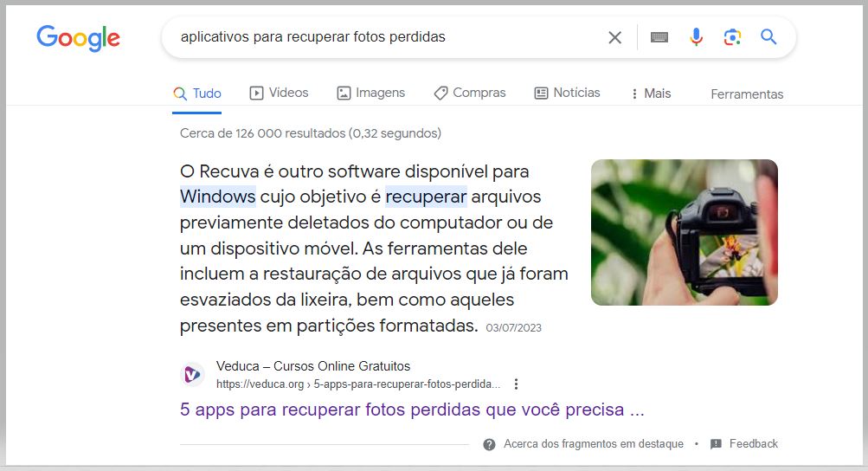Open Google Lens image search icon
Image resolution: width=868 pixels, height=471 pixels.
click(732, 37)
